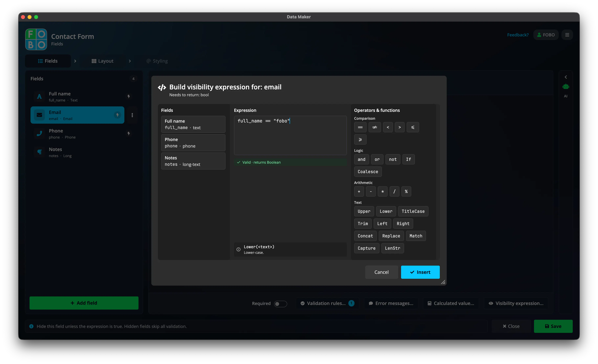Insert the greater-than-or-equal operator
598x364 pixels.
coord(360,139)
